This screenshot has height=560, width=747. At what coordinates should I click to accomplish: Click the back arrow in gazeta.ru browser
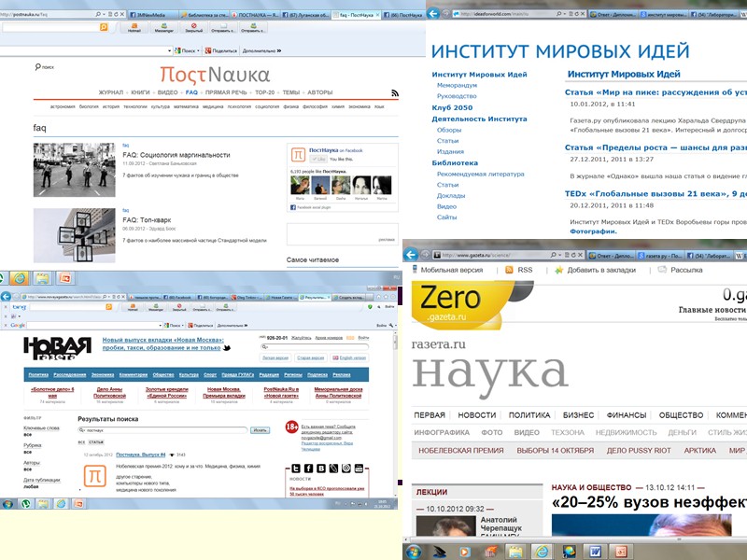[411, 255]
